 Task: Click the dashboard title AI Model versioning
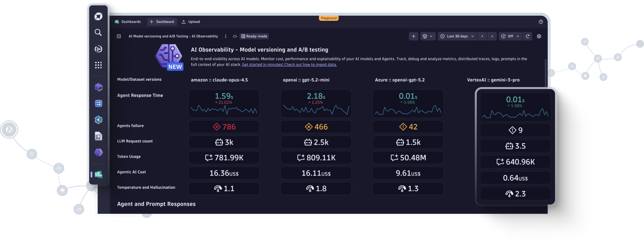point(173,36)
